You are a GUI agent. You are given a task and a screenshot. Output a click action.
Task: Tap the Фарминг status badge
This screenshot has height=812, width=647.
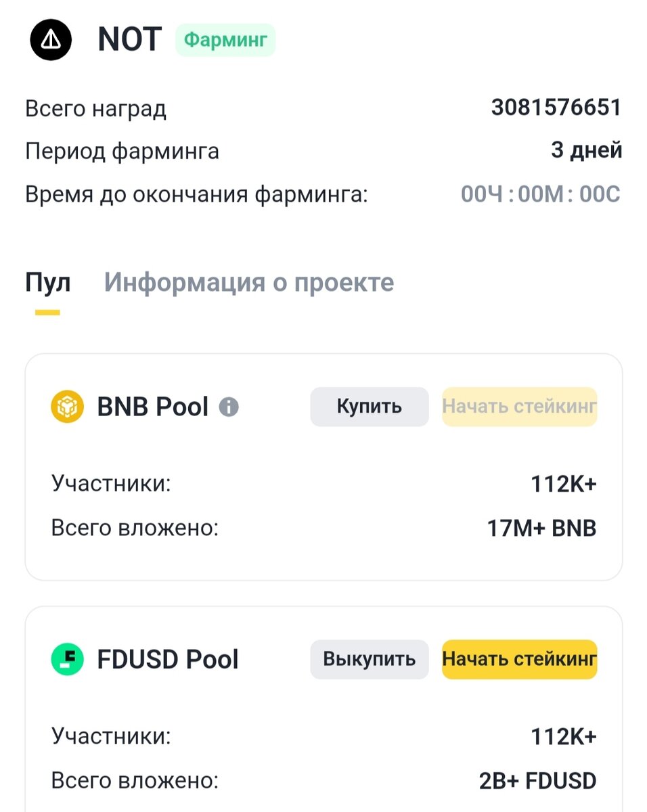tap(225, 40)
